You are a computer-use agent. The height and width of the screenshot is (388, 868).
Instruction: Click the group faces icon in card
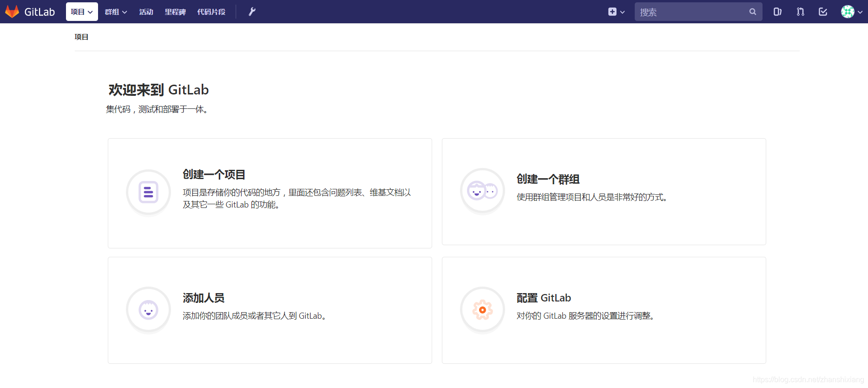[x=482, y=191]
